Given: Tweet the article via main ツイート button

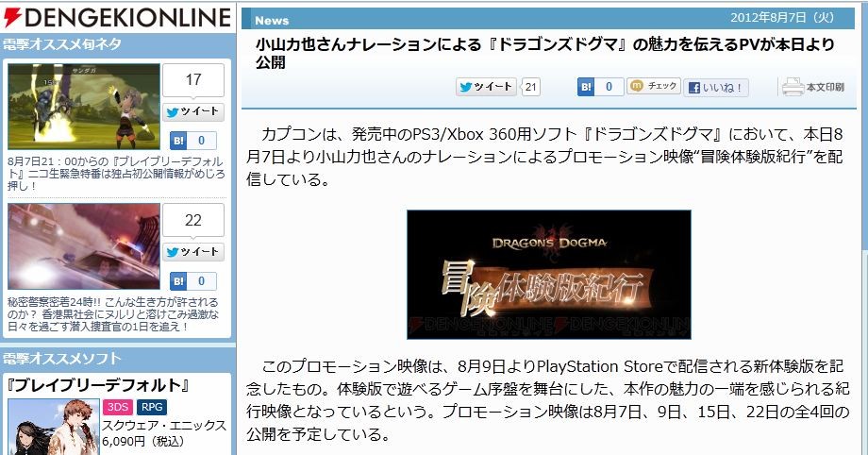Looking at the screenshot, I should pyautogui.click(x=486, y=87).
